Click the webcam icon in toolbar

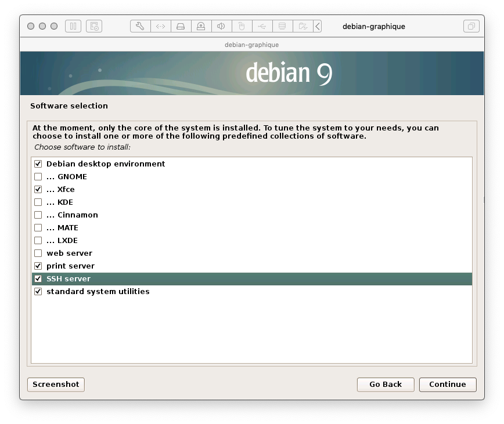coord(201,26)
